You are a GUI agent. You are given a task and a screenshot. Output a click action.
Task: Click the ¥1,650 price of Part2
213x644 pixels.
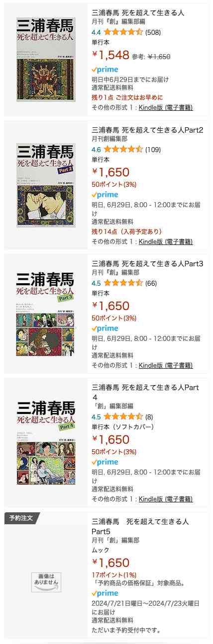click(x=111, y=172)
